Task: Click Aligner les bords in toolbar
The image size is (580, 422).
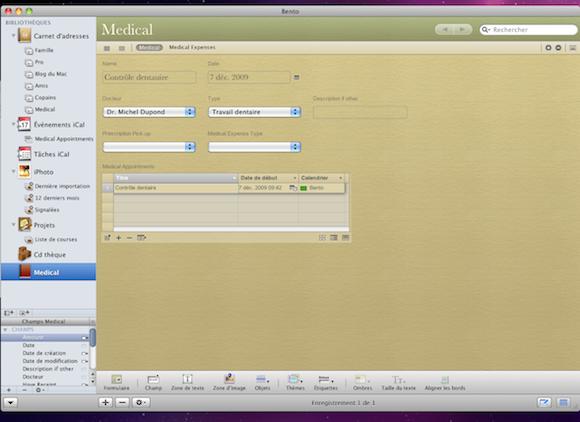Action: pyautogui.click(x=445, y=382)
